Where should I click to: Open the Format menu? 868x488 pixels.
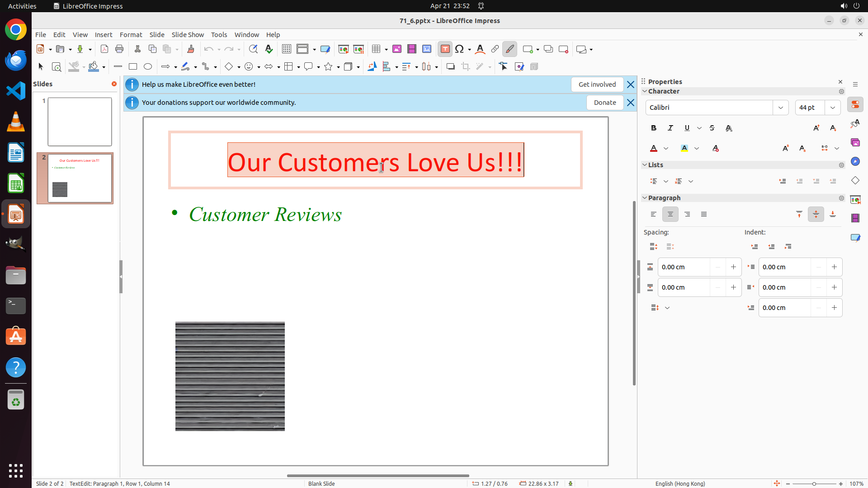point(131,35)
